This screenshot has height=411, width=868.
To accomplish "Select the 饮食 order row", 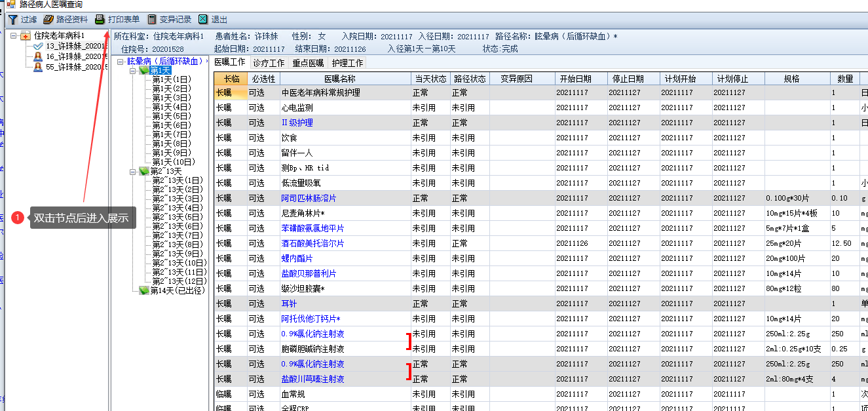I will click(541, 138).
